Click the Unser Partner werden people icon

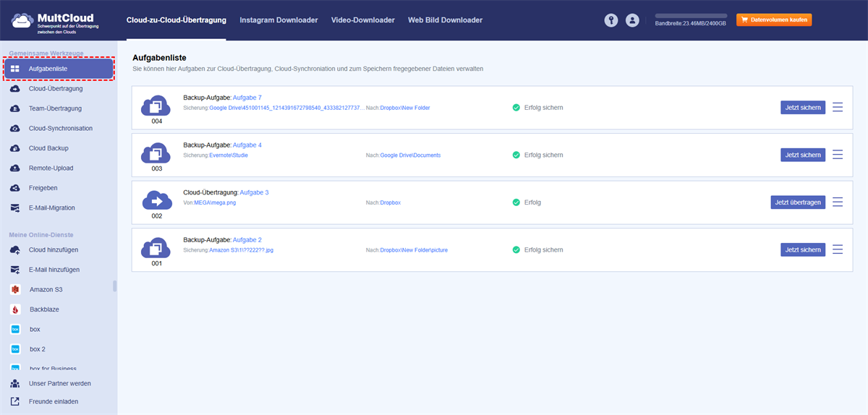[x=15, y=383]
